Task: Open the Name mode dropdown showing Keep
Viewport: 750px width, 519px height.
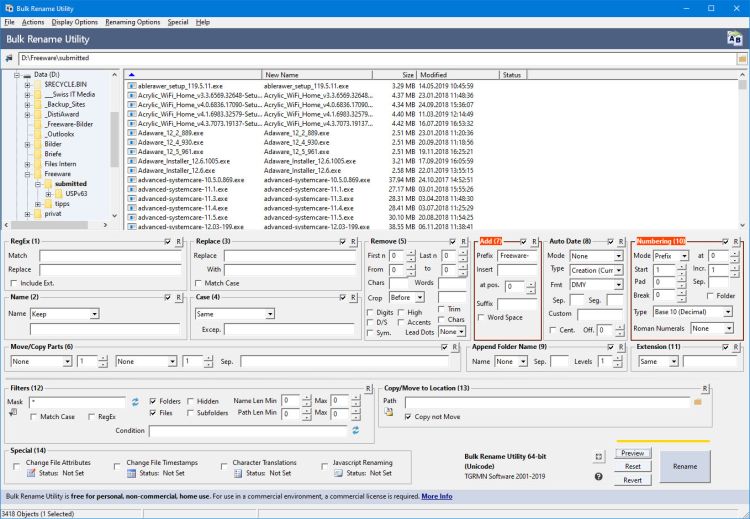Action: (x=64, y=313)
